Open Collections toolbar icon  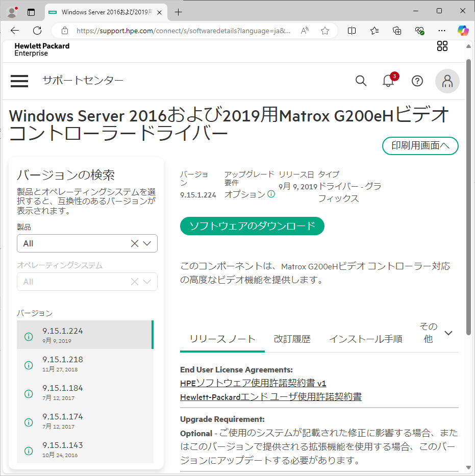pos(397,31)
